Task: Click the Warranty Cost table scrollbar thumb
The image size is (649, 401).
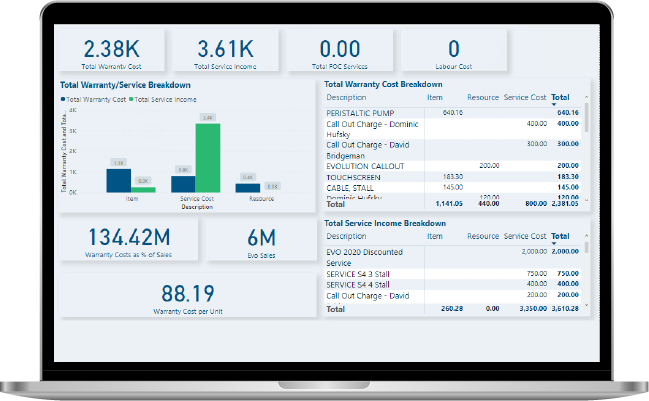Action: [x=586, y=118]
